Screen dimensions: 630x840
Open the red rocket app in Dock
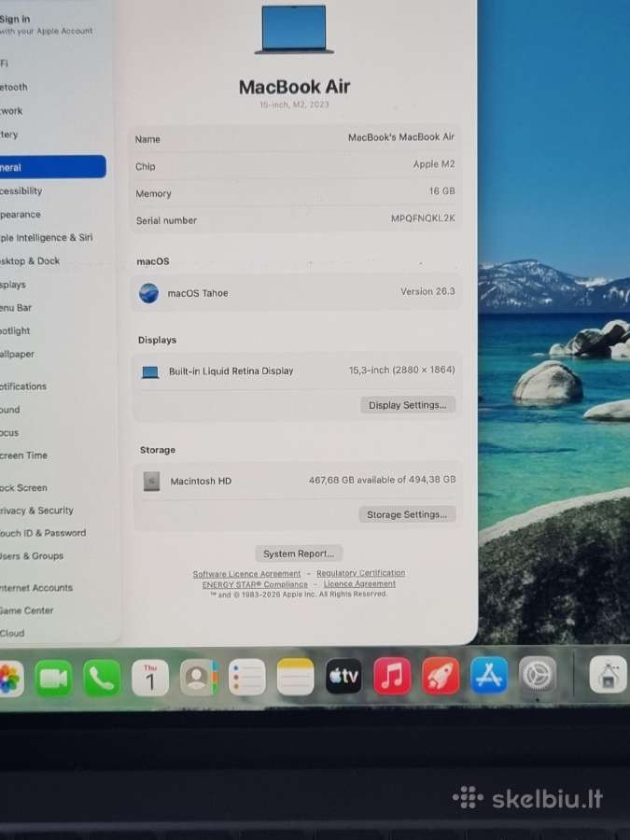441,676
